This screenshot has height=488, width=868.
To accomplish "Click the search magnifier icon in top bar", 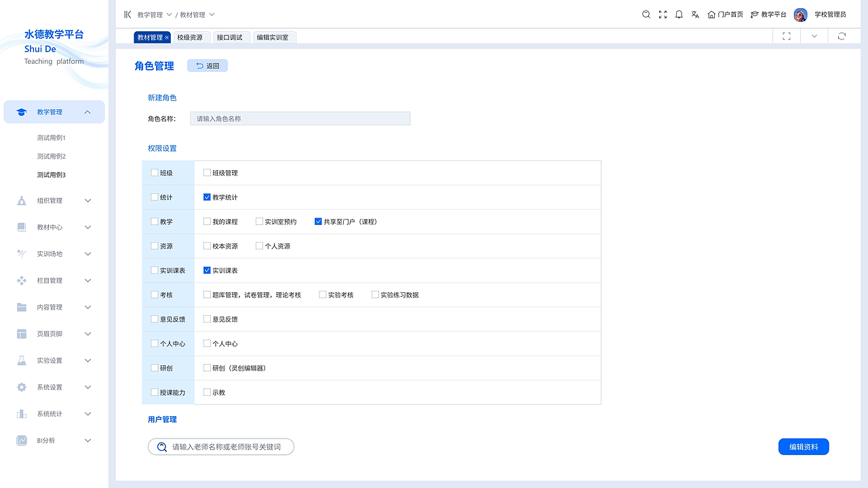I will tap(646, 14).
